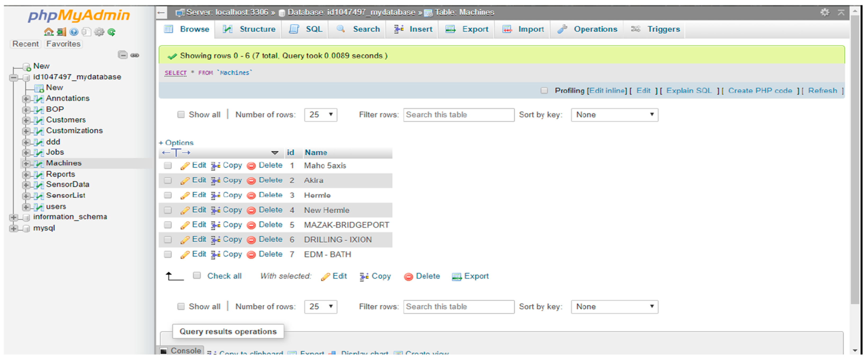Click the Copy icon for the Hermle row
Image resolution: width=868 pixels, height=360 pixels.
click(216, 195)
